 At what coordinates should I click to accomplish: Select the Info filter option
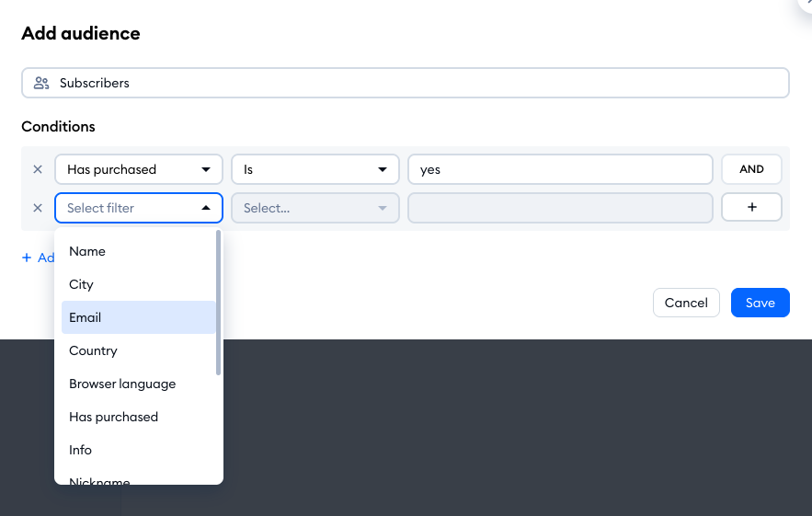[x=81, y=450]
